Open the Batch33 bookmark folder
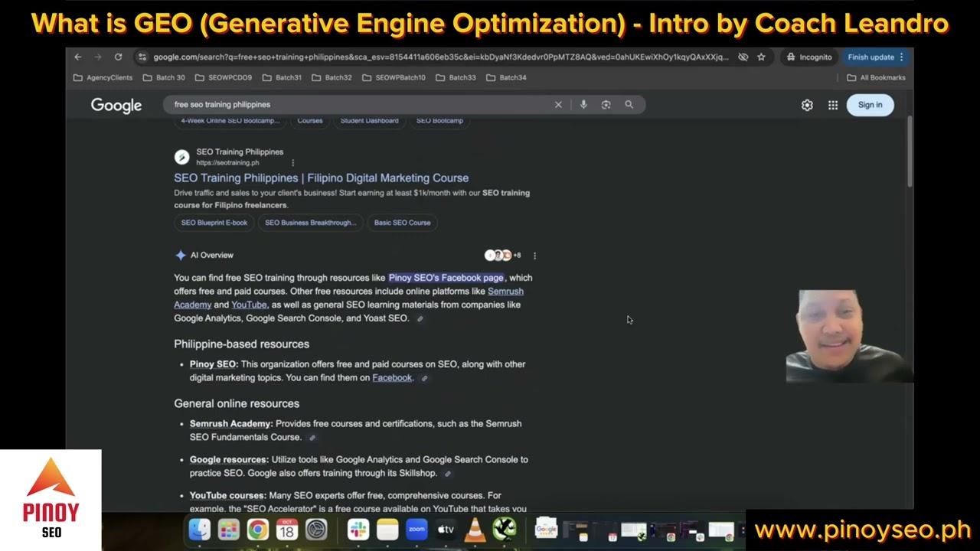Image resolution: width=980 pixels, height=551 pixels. (x=456, y=77)
